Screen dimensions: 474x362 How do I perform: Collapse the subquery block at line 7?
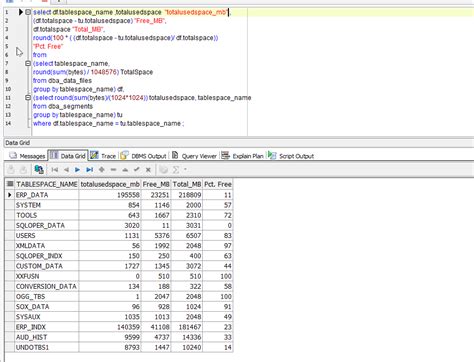point(28,63)
